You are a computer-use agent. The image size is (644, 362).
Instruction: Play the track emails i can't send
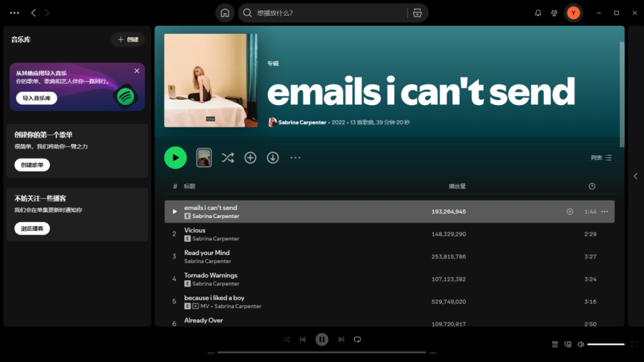[x=175, y=212]
